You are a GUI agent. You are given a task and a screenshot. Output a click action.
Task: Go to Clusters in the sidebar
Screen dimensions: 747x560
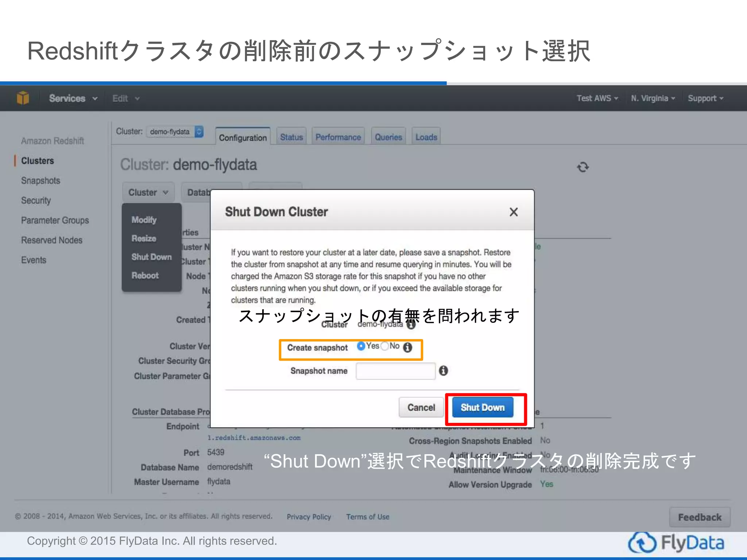pyautogui.click(x=38, y=161)
